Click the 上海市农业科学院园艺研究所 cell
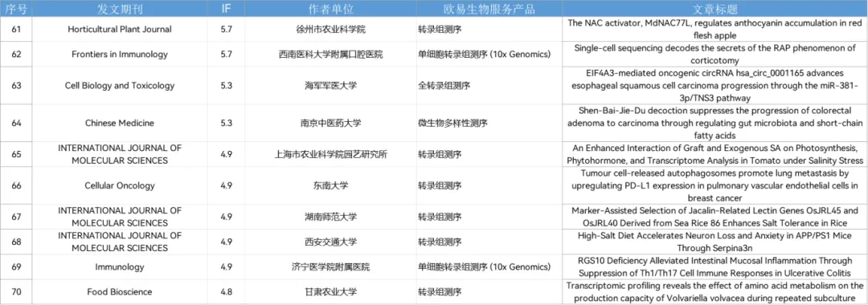The image size is (868, 305). click(330, 154)
